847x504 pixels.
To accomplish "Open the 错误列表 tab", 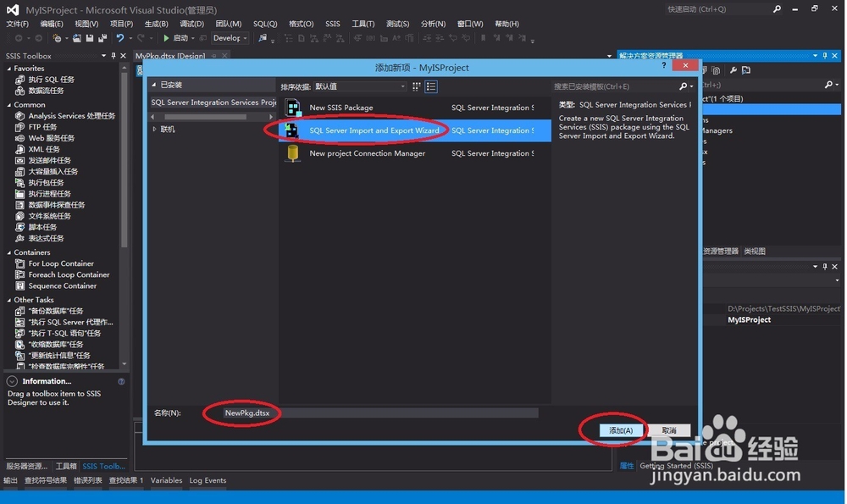I will point(87,480).
